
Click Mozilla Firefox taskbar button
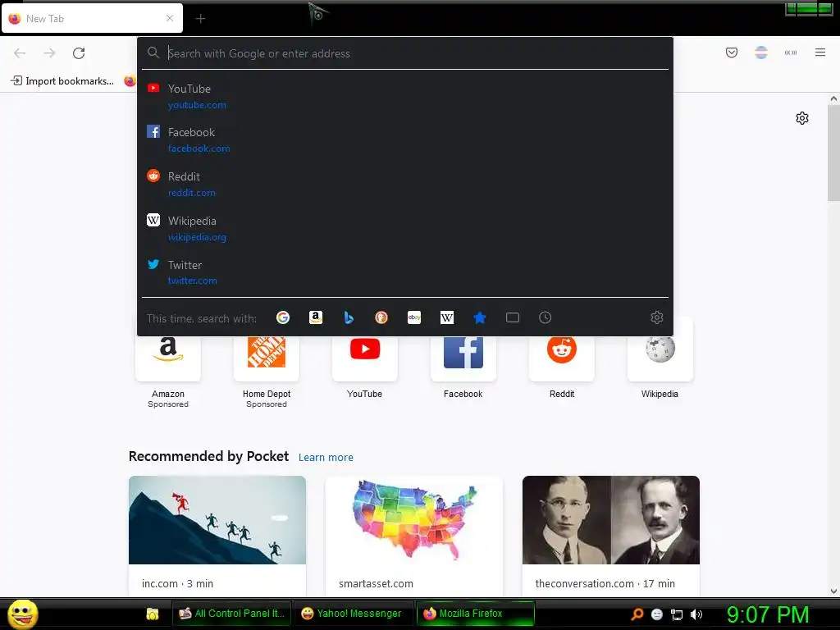475,614
